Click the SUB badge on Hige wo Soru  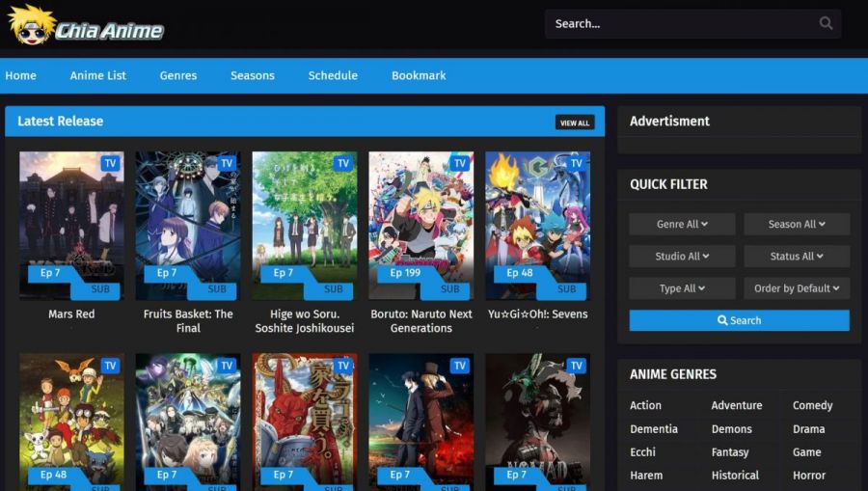coord(333,289)
